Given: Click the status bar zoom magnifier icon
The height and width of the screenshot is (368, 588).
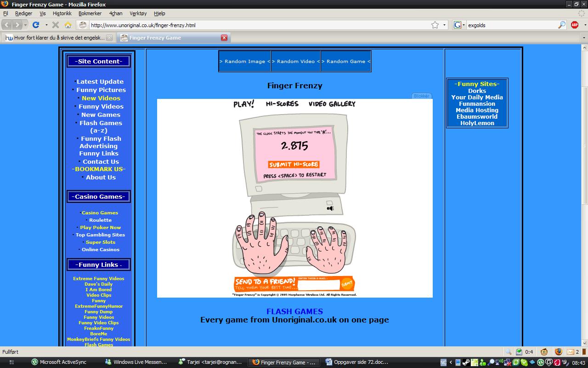Looking at the screenshot, I should click(509, 352).
